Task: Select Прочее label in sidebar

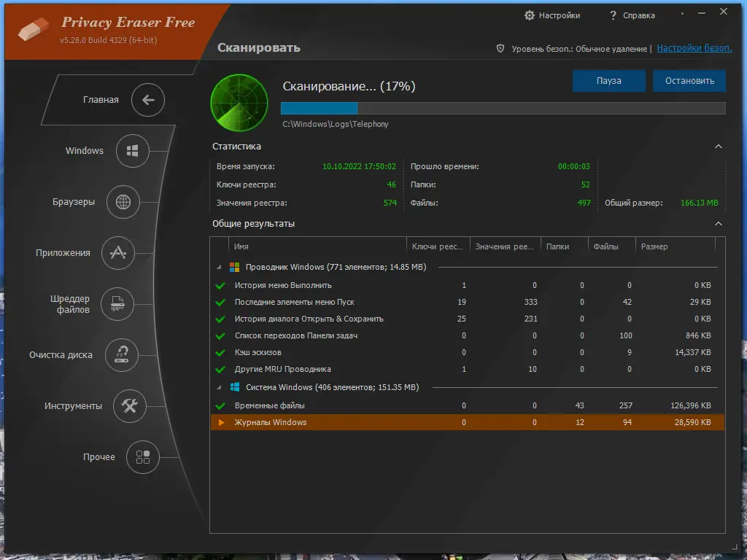Action: point(99,457)
